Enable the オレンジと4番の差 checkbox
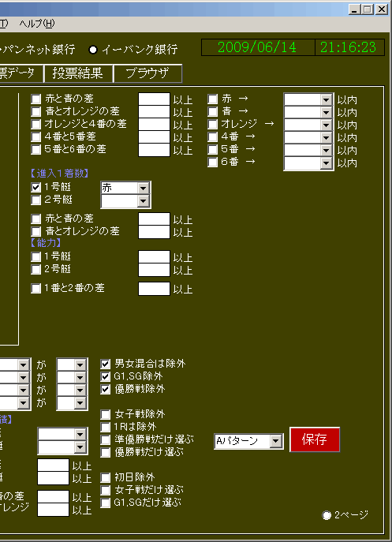 click(x=36, y=125)
